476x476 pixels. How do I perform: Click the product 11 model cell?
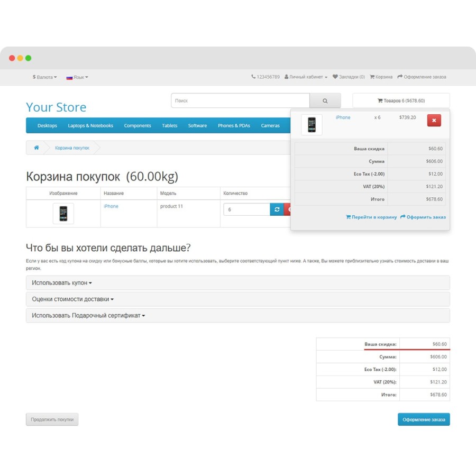171,206
